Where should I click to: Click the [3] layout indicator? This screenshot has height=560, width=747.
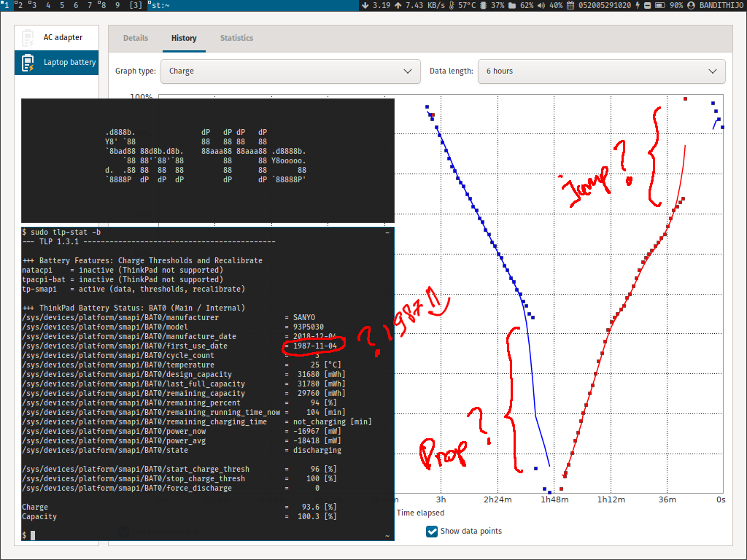click(136, 5)
